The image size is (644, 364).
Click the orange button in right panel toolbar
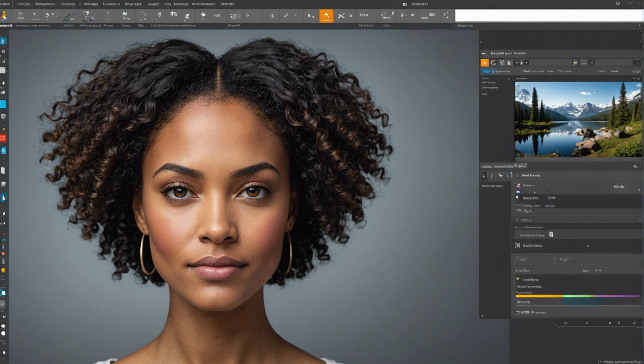coord(485,63)
